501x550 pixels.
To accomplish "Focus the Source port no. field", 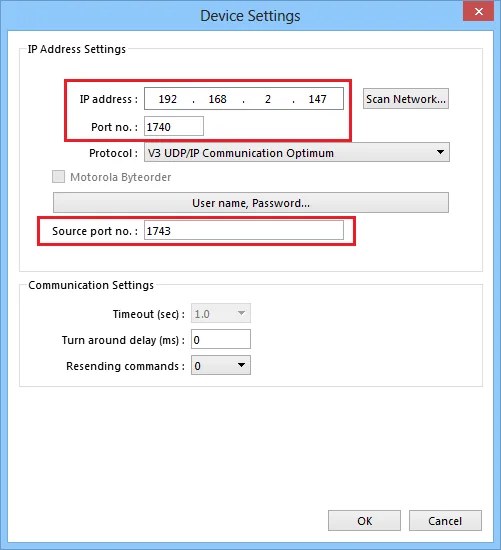I will point(244,230).
